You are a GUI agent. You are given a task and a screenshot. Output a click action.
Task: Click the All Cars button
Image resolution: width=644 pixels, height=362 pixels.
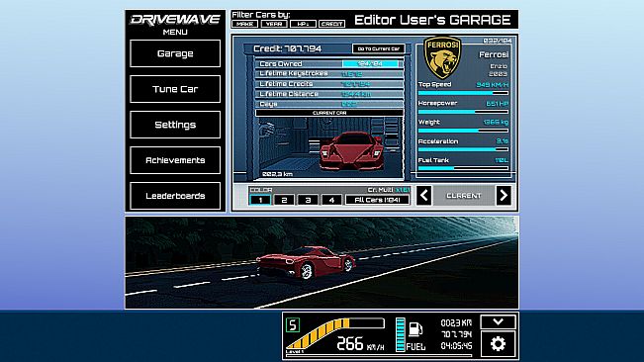click(x=378, y=200)
